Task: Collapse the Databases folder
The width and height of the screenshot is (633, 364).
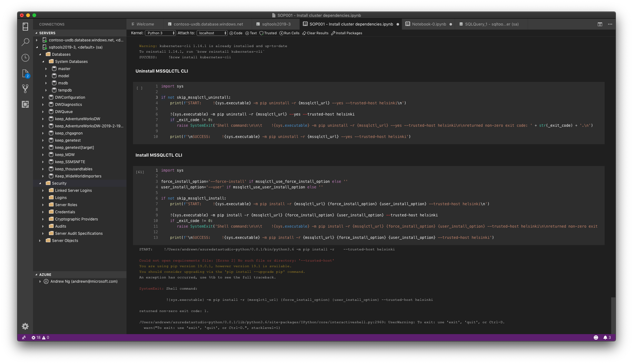Action: pos(40,54)
